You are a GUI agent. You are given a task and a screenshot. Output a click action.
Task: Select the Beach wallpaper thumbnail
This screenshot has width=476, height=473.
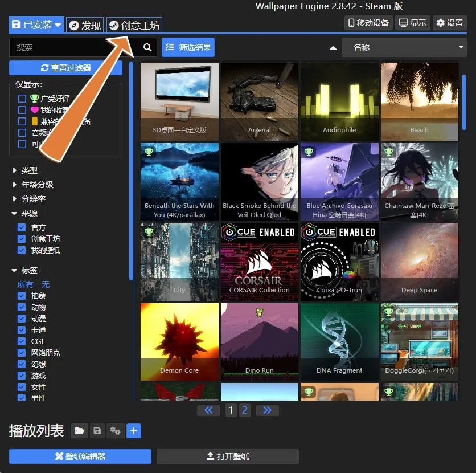[x=420, y=101]
